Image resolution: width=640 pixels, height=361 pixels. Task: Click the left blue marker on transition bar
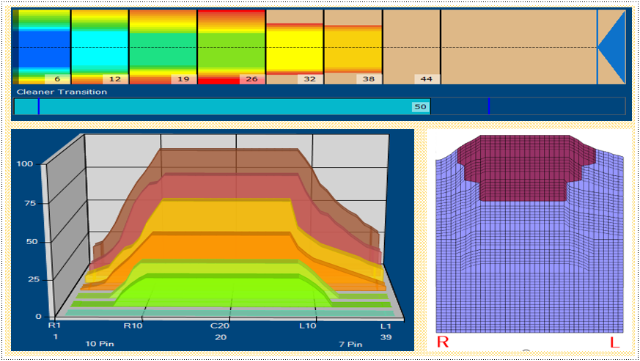38,106
